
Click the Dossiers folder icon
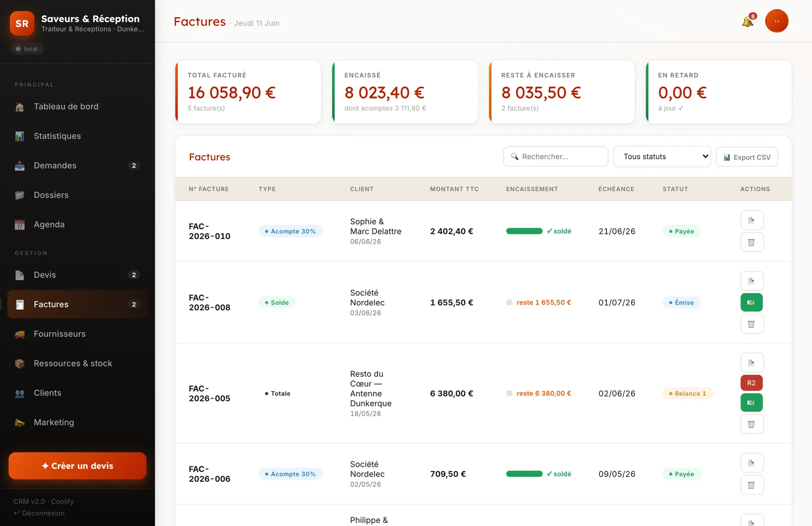pyautogui.click(x=20, y=195)
